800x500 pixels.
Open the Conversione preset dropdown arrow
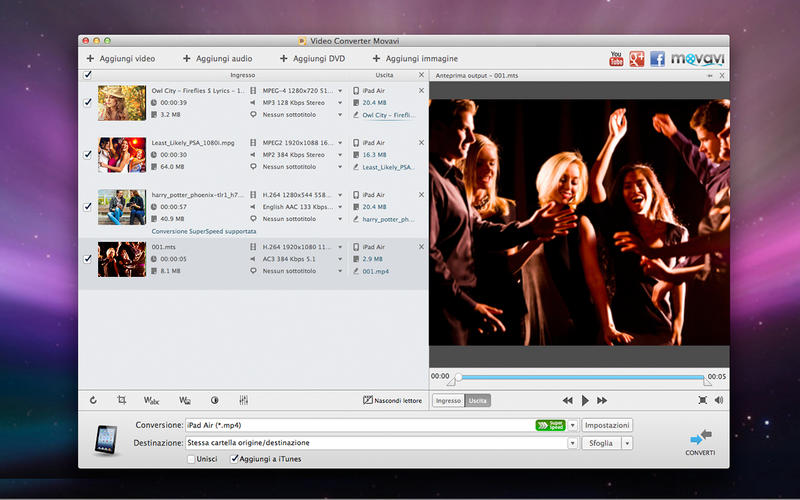(572, 425)
